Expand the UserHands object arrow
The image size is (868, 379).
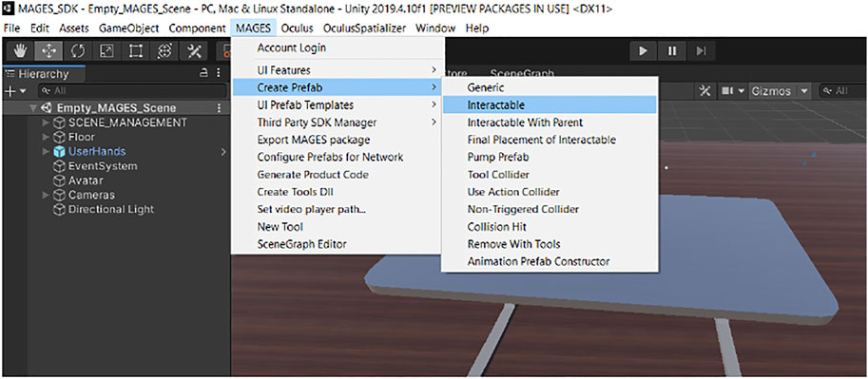pos(46,151)
